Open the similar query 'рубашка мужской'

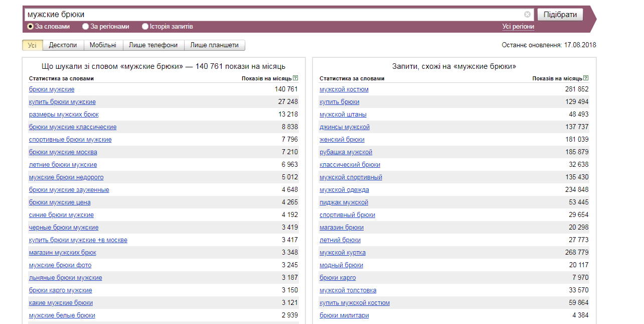click(x=346, y=152)
